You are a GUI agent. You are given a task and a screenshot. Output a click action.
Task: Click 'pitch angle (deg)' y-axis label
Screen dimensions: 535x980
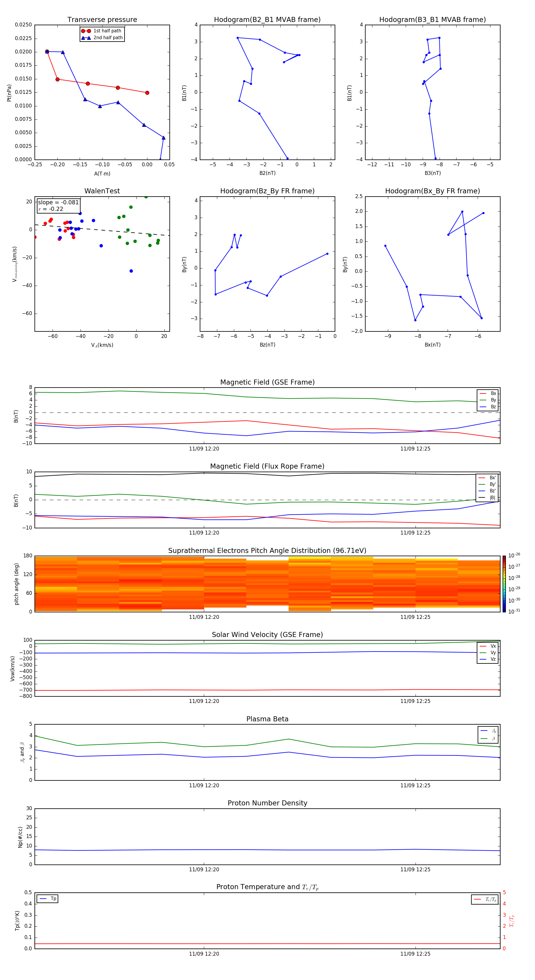[16, 584]
